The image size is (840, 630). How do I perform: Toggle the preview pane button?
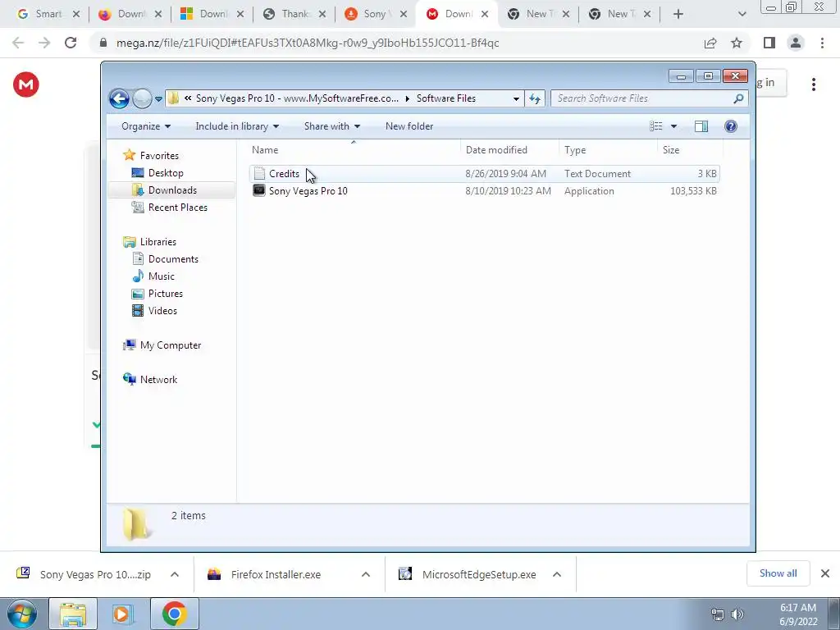click(701, 126)
